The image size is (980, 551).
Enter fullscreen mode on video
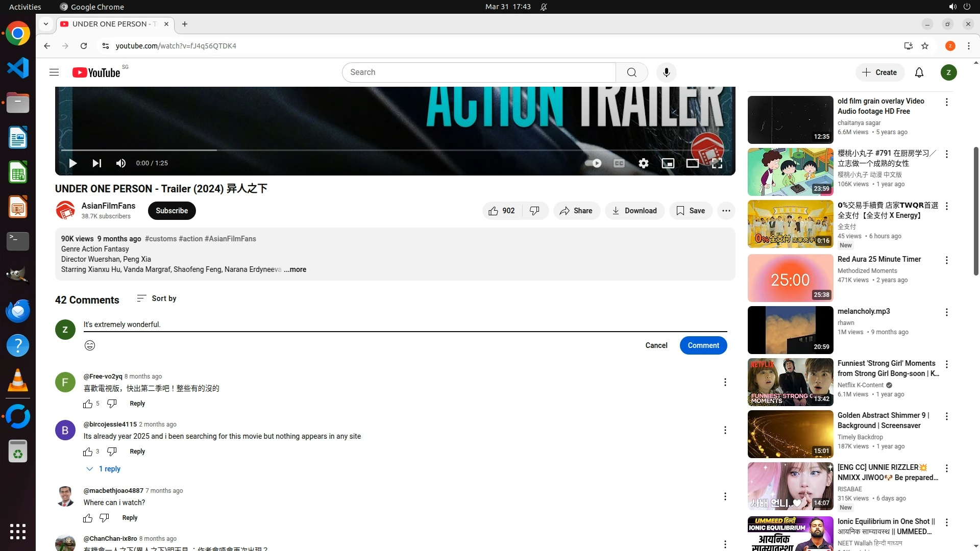[x=717, y=163]
